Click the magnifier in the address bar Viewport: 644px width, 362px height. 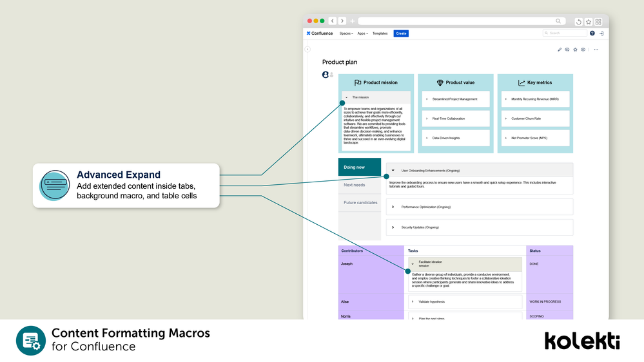[558, 21]
